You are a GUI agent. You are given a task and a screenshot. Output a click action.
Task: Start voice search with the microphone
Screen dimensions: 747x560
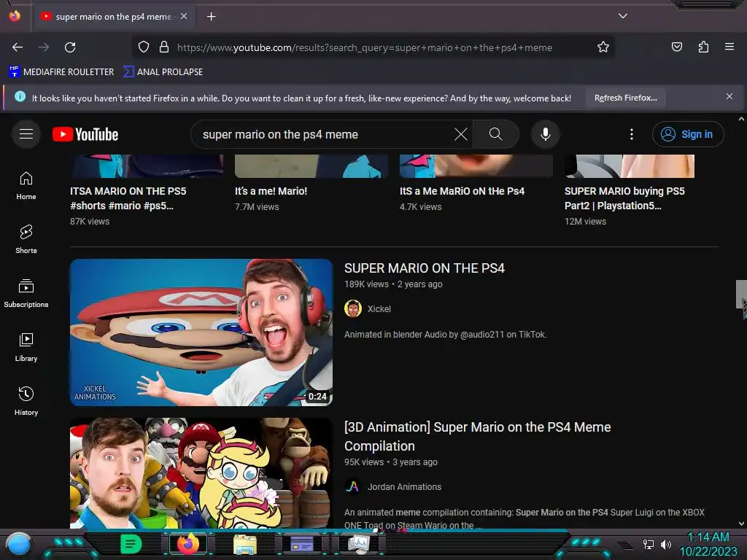click(x=546, y=134)
